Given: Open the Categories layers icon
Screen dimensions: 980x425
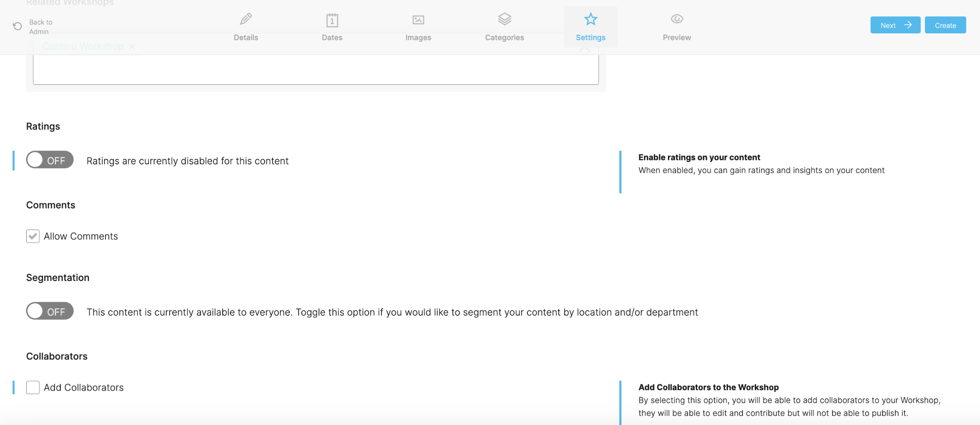Looking at the screenshot, I should (x=504, y=19).
